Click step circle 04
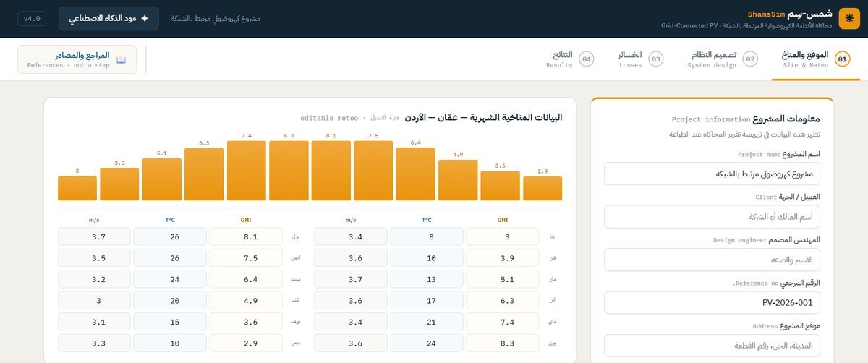 (x=586, y=59)
